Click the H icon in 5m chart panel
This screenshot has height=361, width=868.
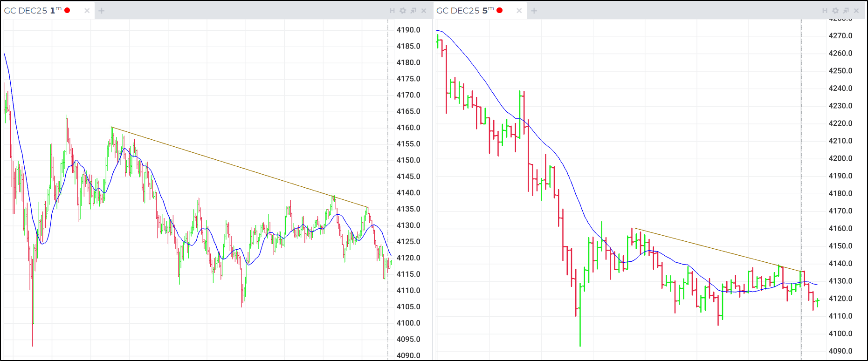[x=825, y=11]
